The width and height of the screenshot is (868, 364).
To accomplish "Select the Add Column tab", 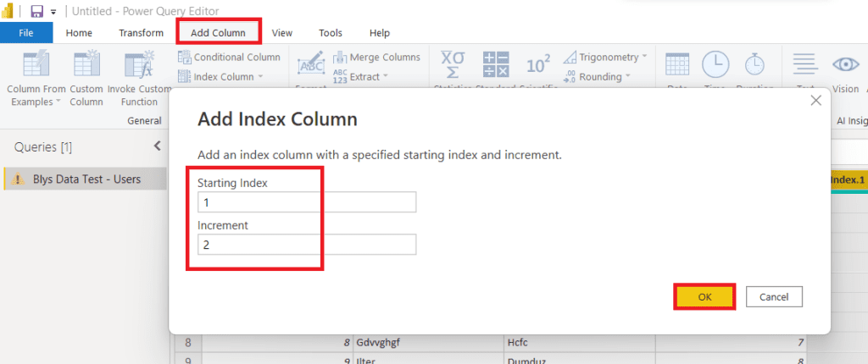I will 218,33.
